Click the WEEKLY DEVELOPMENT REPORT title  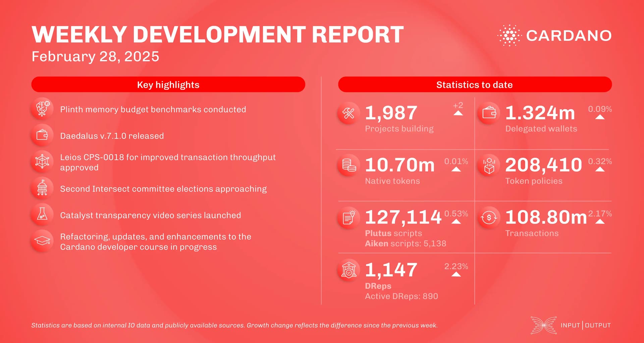click(x=218, y=34)
